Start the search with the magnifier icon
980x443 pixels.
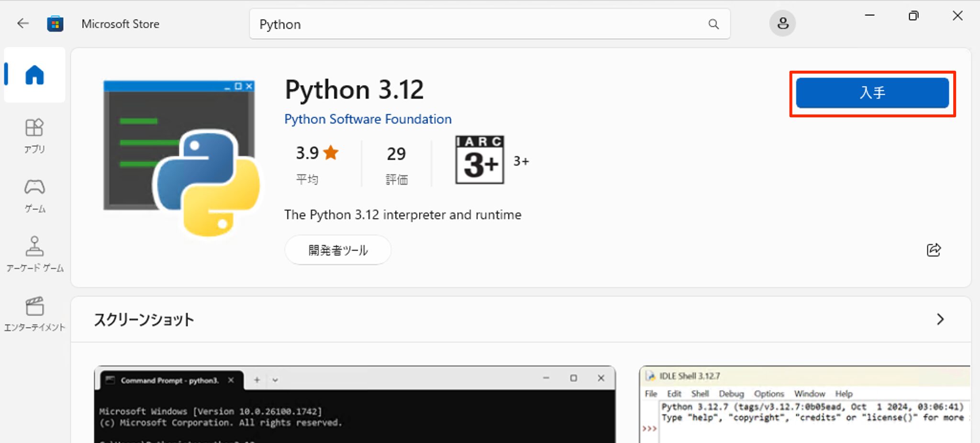(x=713, y=24)
